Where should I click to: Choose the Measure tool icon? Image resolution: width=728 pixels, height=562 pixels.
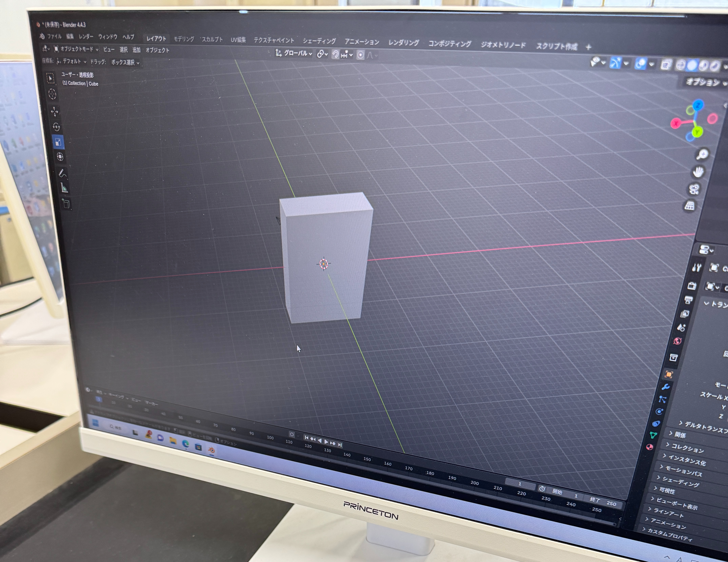click(64, 188)
